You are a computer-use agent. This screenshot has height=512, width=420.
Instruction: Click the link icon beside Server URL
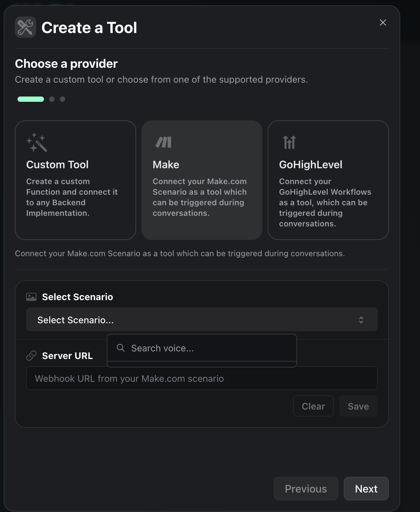click(31, 355)
